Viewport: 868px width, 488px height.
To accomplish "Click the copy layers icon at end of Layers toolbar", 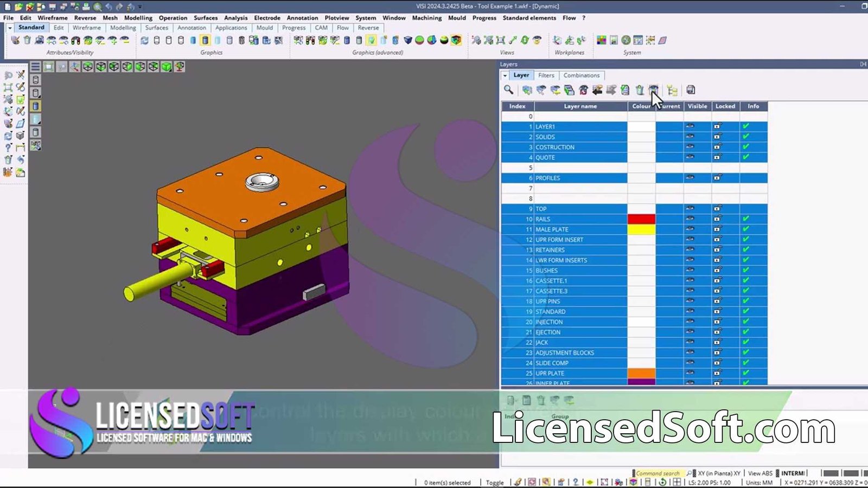I will 691,90.
